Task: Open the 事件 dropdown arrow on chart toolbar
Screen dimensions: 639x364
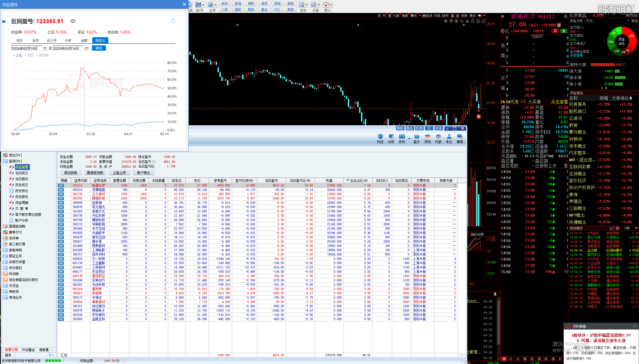Action: click(x=420, y=16)
